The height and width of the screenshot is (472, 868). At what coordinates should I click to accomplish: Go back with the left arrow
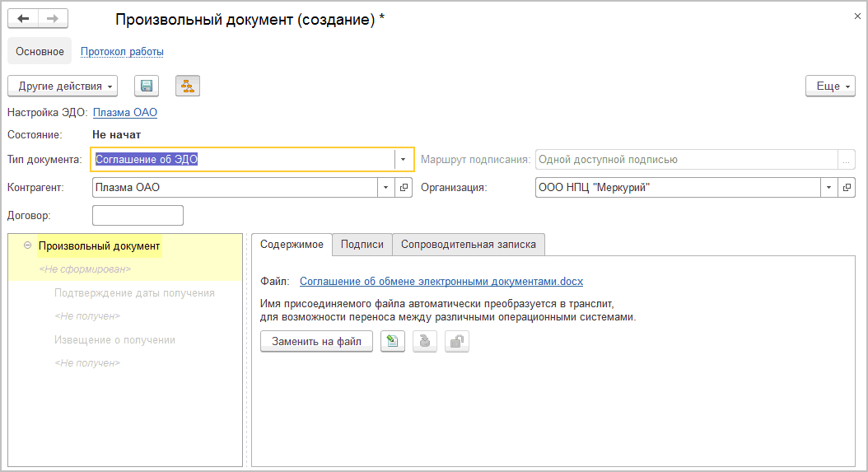tap(23, 19)
